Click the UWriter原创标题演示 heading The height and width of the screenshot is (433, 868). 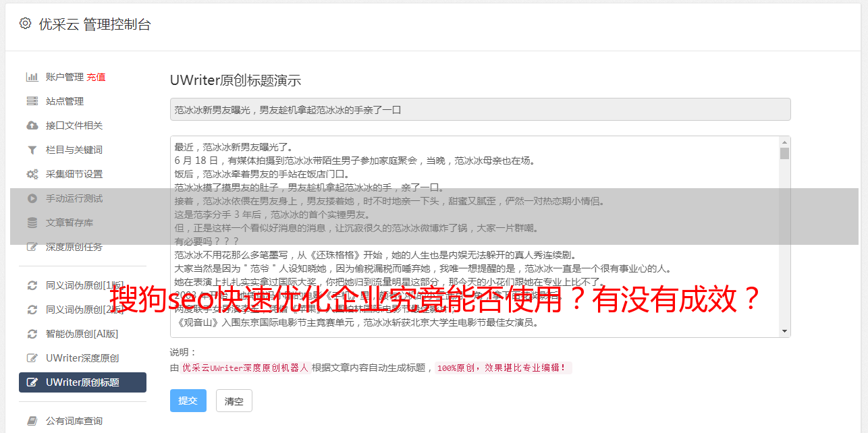236,80
